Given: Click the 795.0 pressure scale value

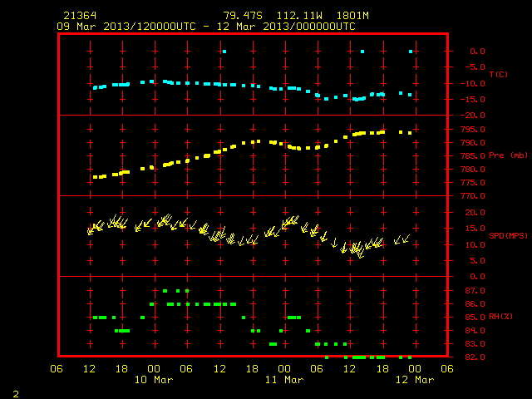Looking at the screenshot, I should coord(473,130).
